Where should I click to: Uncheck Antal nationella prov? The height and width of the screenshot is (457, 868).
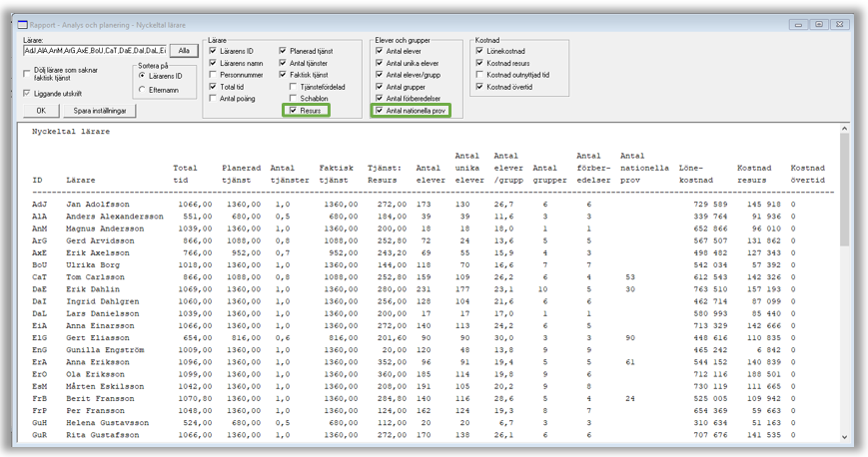pos(380,111)
